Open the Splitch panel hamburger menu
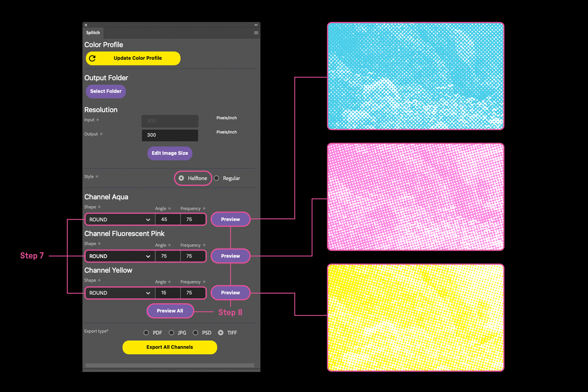588x392 pixels. point(256,33)
